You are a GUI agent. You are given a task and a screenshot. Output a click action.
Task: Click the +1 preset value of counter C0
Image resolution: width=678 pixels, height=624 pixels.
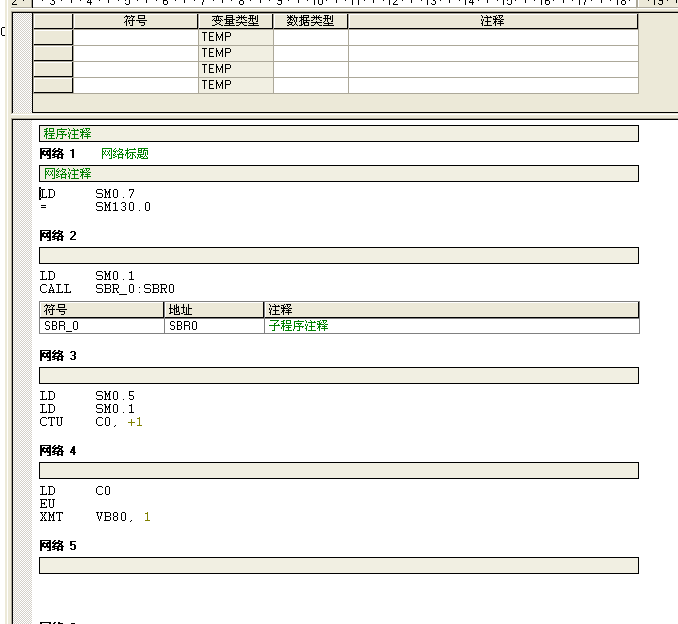pos(135,422)
